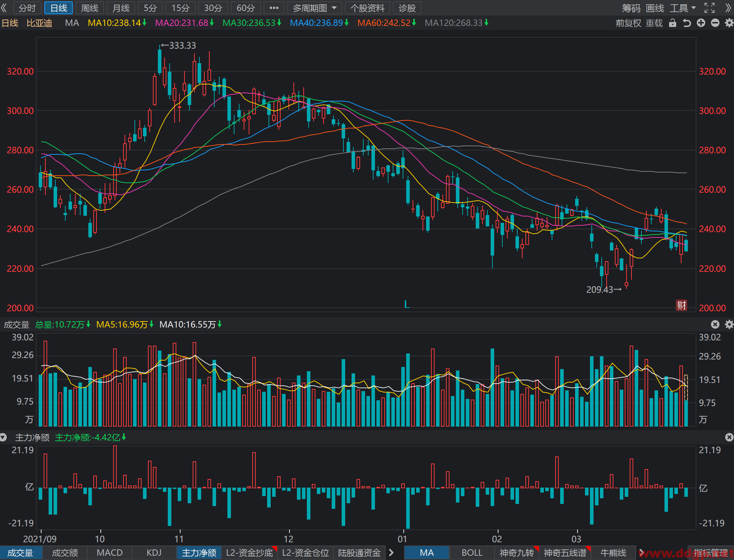Select the L2-资金抄底 tab
Screen dimensions: 734x560
tap(250, 553)
